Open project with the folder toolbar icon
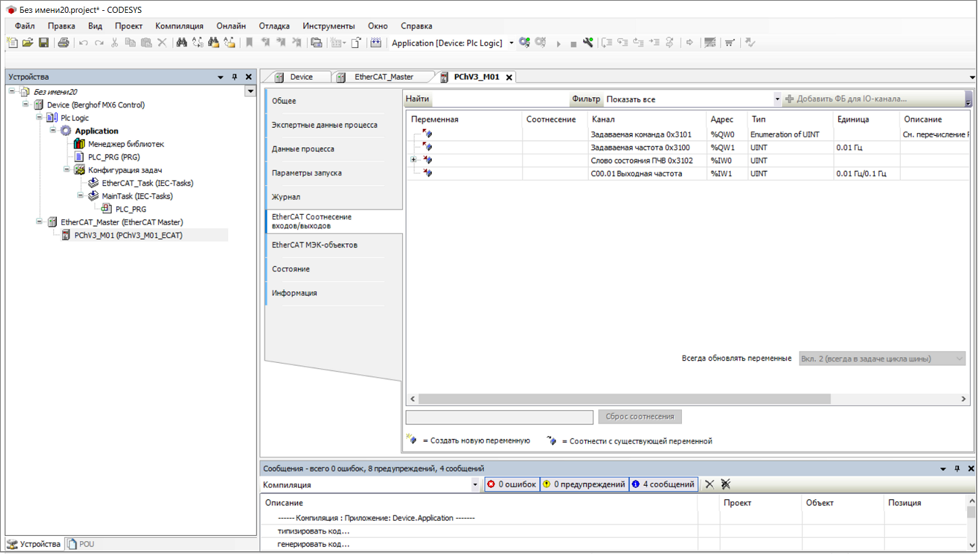This screenshot has height=554, width=980. pyautogui.click(x=28, y=43)
